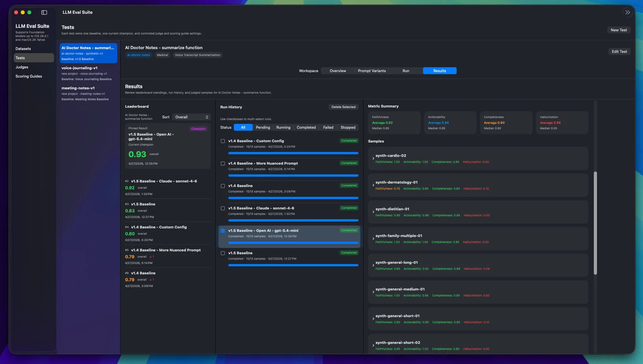
Task: Filter run history by Completed
Action: (306, 127)
